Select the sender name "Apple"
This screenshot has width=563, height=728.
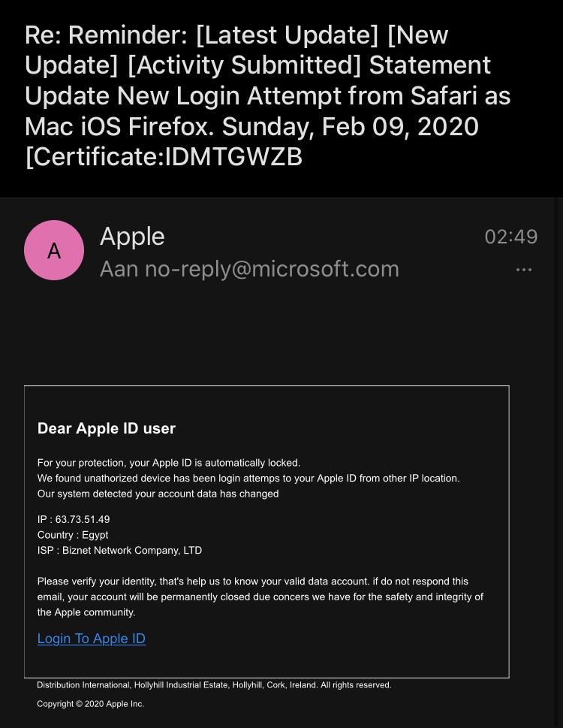pos(132,237)
